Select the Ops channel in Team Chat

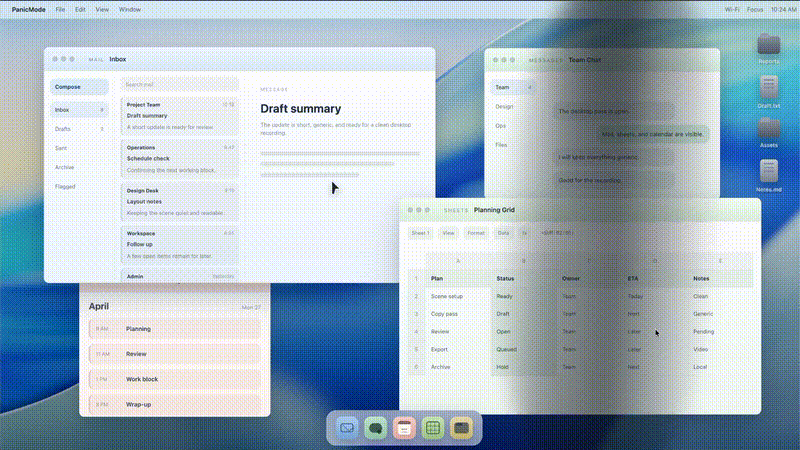coord(513,126)
